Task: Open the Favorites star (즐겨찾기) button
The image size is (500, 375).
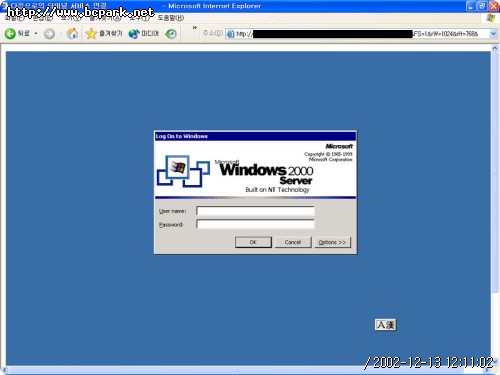Action: tap(104, 33)
